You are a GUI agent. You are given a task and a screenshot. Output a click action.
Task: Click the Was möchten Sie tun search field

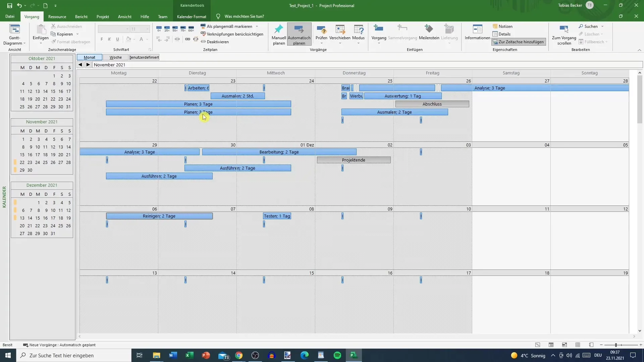(x=244, y=16)
